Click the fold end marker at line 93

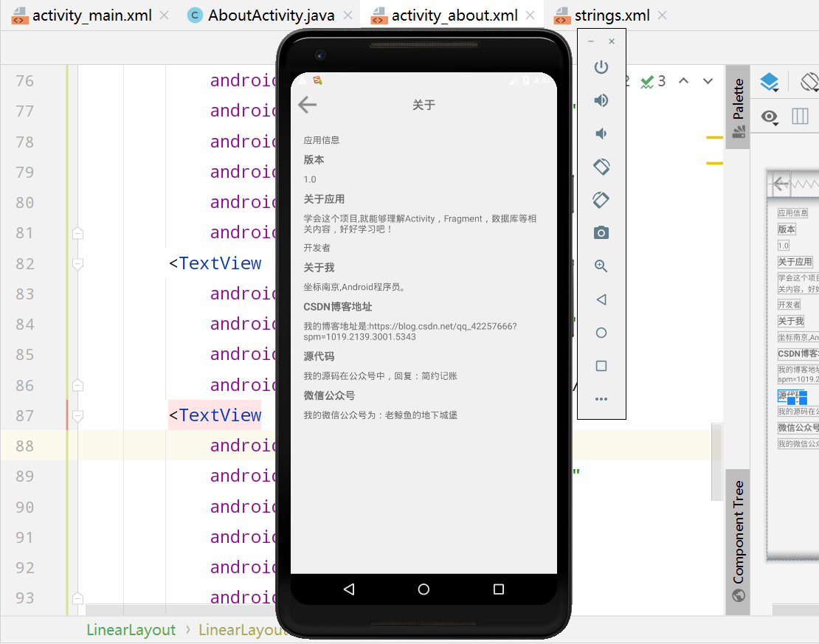point(77,598)
